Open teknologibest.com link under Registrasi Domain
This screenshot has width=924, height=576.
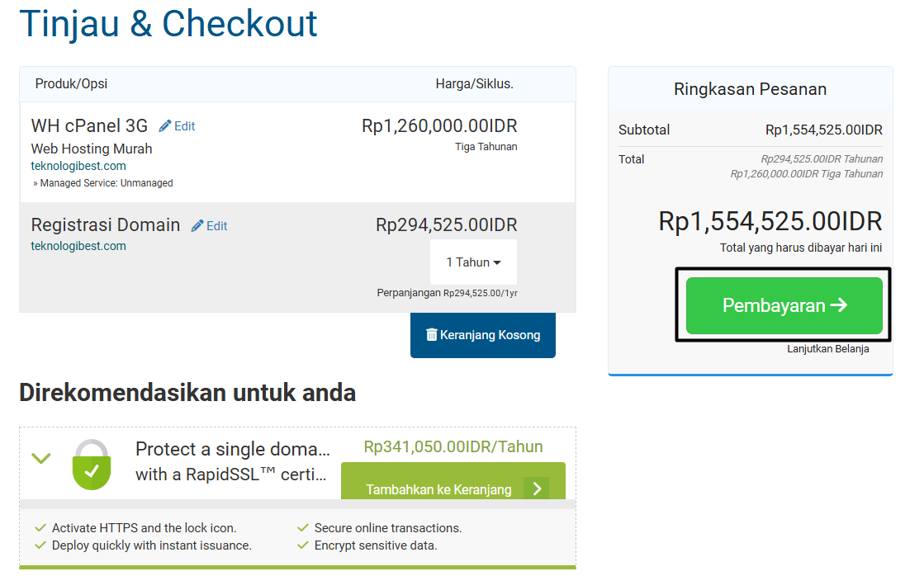click(x=78, y=246)
